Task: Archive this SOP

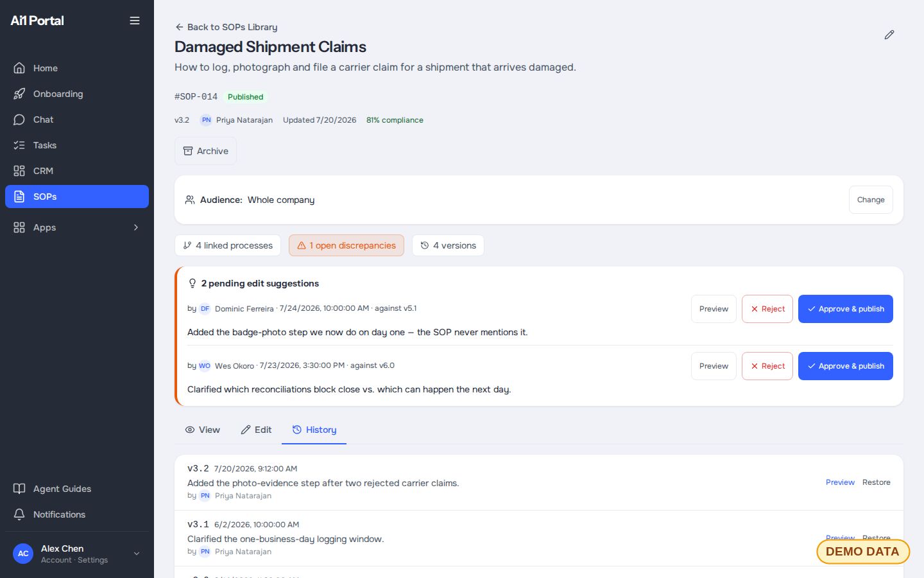Action: [205, 151]
